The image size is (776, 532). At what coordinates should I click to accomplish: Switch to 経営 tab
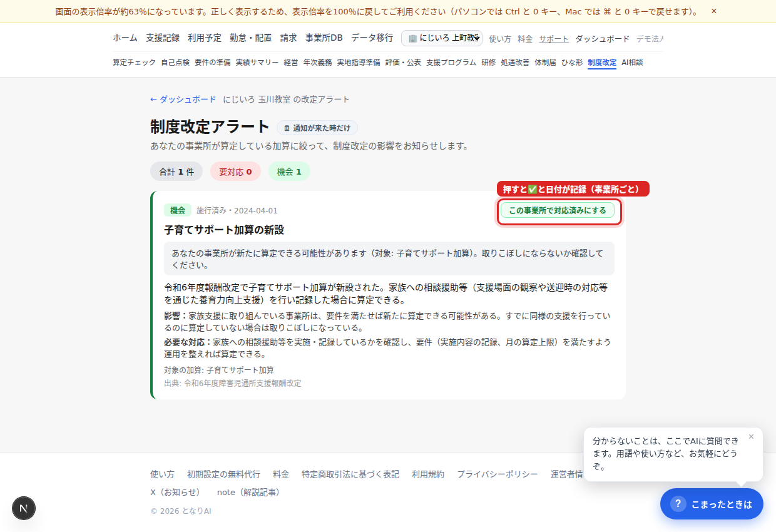(x=291, y=63)
